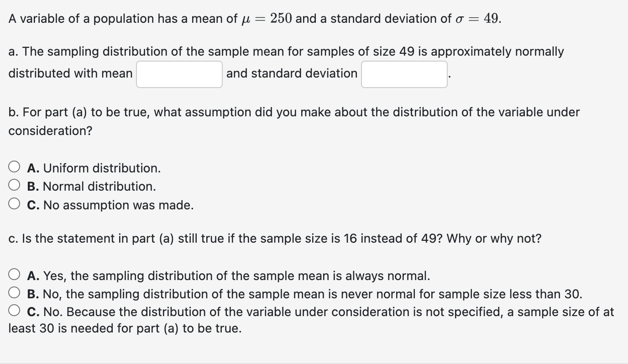Select part c option mentioning distribution not specified
Screen dimensions: 628x364
click(14, 310)
